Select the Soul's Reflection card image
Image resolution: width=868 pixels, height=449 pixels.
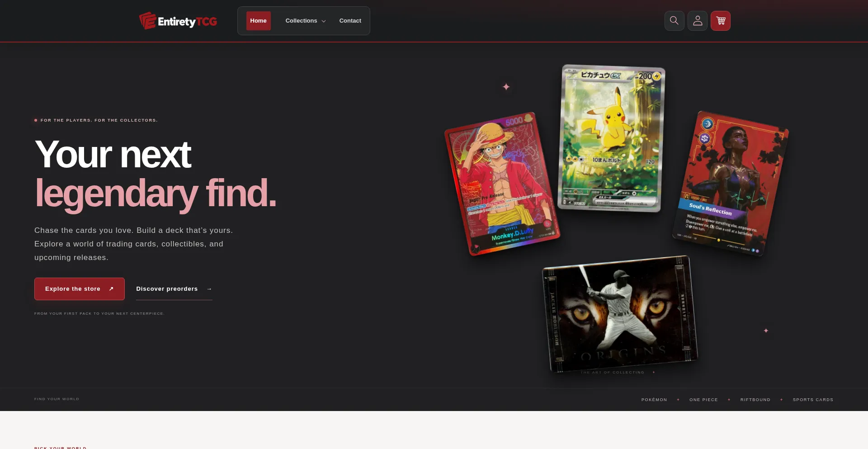coord(731,183)
